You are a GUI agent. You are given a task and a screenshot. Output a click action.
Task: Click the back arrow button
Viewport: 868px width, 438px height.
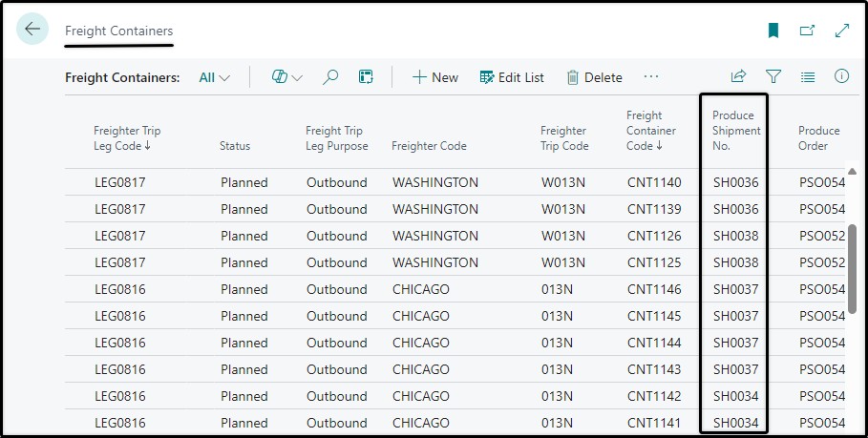[x=32, y=29]
